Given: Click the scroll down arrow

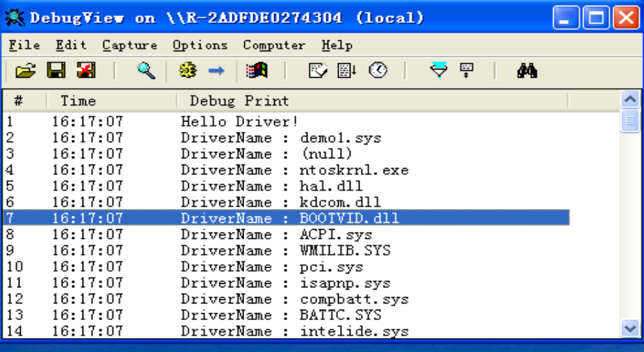Looking at the screenshot, I should pos(630,328).
